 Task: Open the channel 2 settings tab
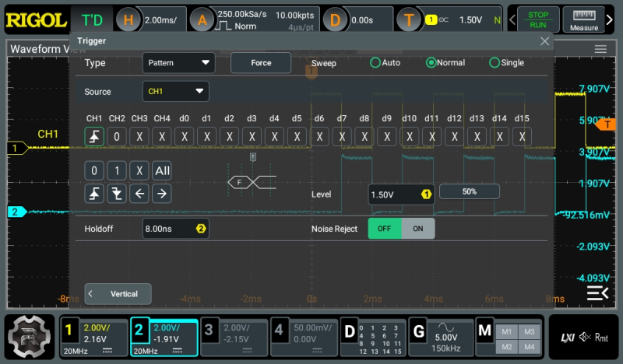click(164, 338)
